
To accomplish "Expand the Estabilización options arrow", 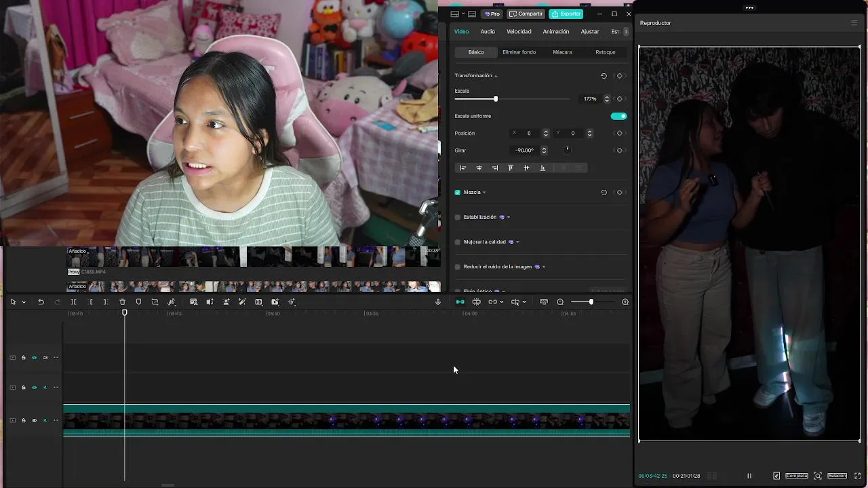I will pos(509,218).
